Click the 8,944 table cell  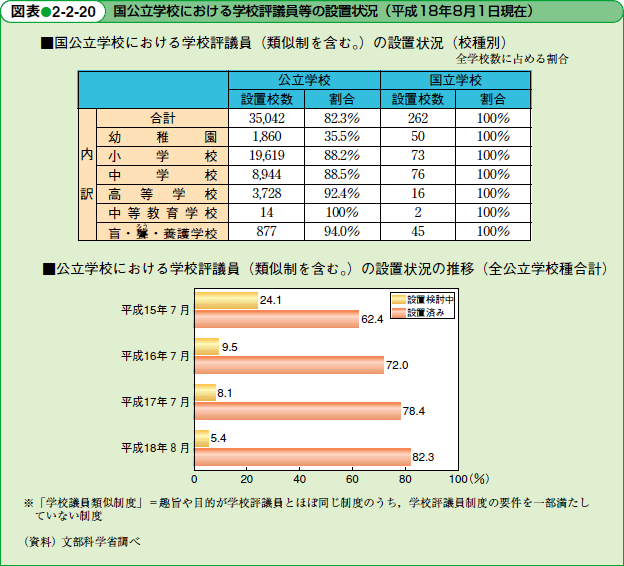[267, 175]
